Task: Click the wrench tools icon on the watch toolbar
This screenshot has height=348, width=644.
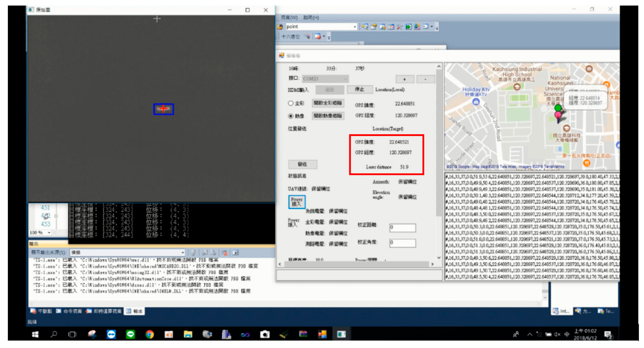Action: pos(399,27)
